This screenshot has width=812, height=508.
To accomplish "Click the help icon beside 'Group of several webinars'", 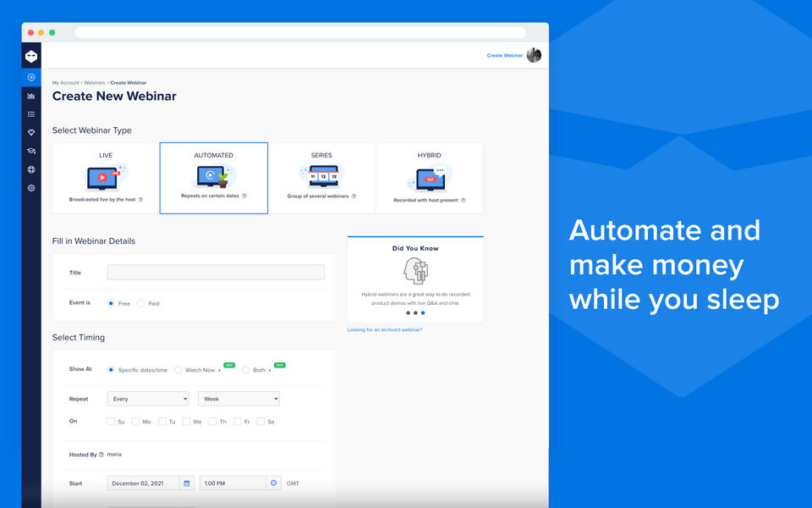I will click(354, 196).
